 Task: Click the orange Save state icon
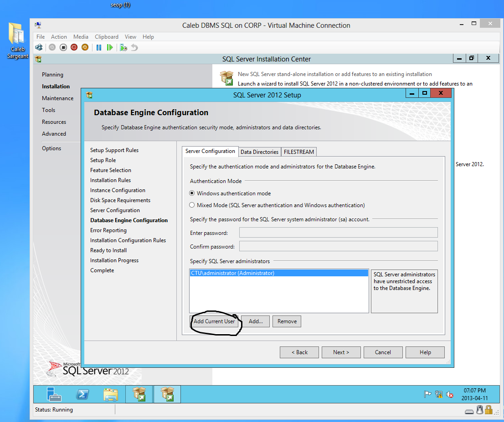point(85,47)
